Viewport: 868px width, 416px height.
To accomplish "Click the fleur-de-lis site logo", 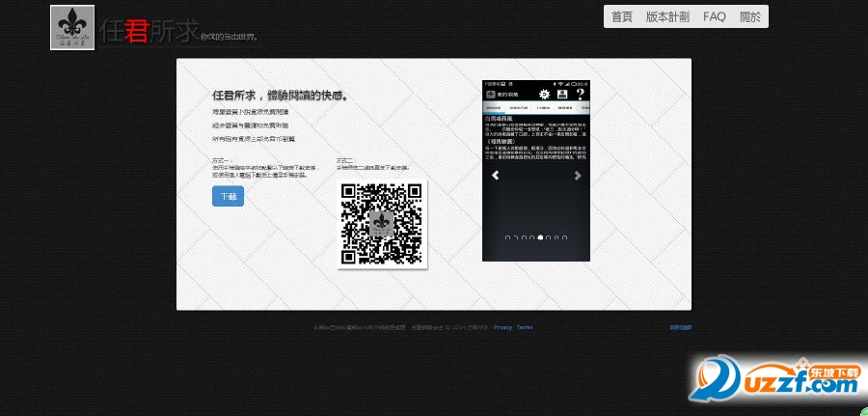I will [x=72, y=28].
